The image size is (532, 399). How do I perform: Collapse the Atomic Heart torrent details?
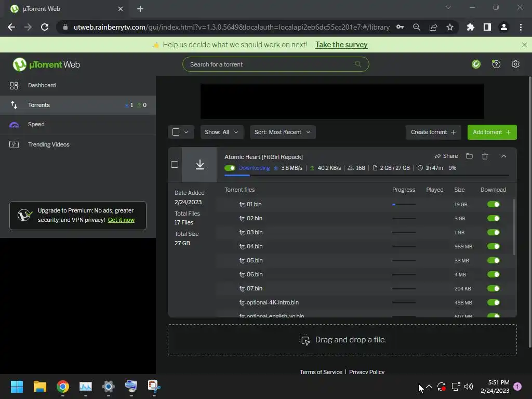(503, 156)
